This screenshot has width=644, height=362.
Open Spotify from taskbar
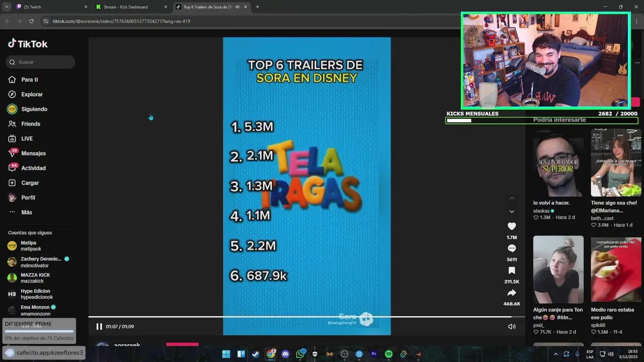[388, 354]
